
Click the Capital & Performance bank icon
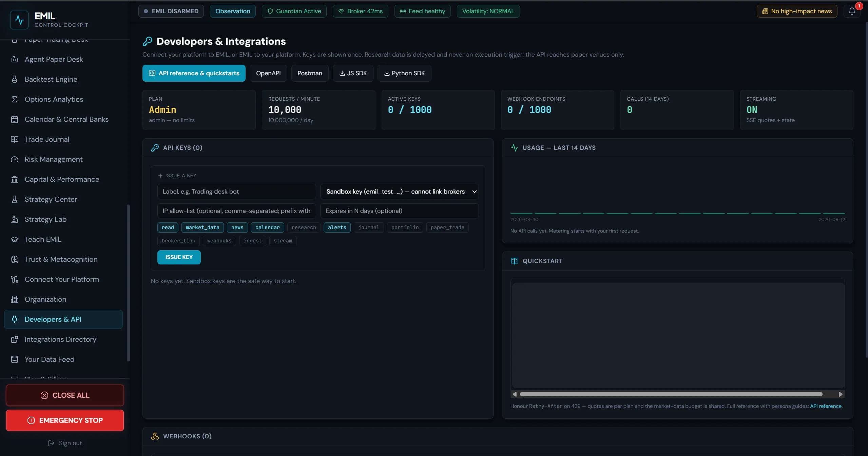(14, 179)
